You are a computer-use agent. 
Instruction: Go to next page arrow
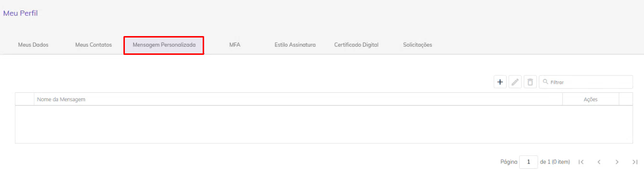point(617,162)
